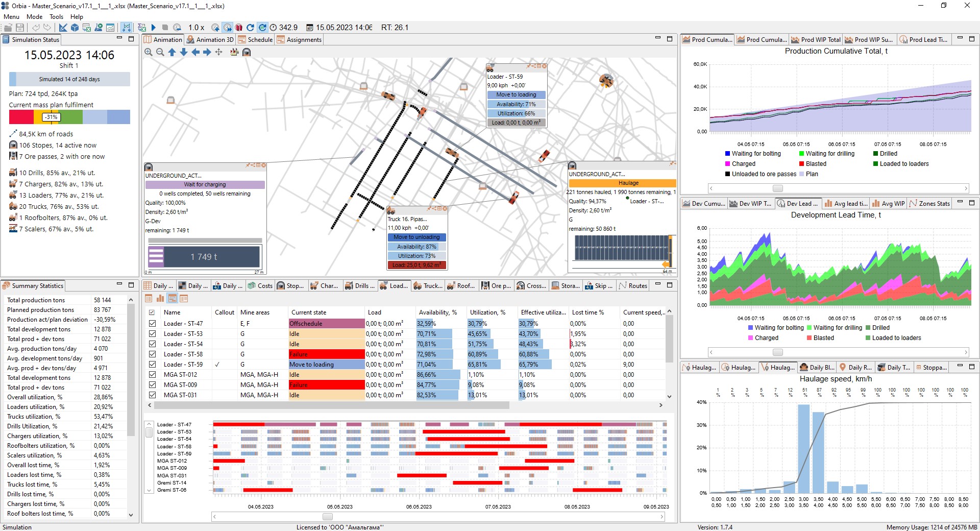Toggle the select-all checkbox in table header

point(152,312)
